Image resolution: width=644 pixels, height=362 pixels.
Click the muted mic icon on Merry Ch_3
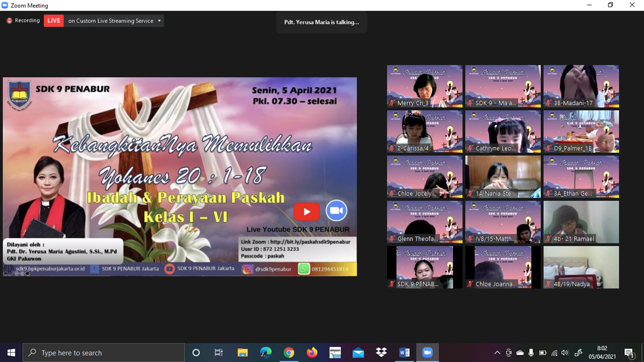pyautogui.click(x=392, y=103)
